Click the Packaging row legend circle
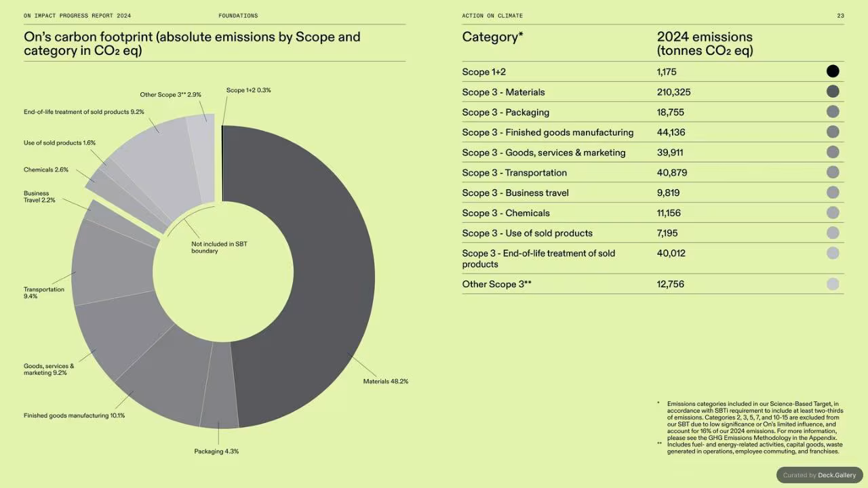 pos(833,112)
